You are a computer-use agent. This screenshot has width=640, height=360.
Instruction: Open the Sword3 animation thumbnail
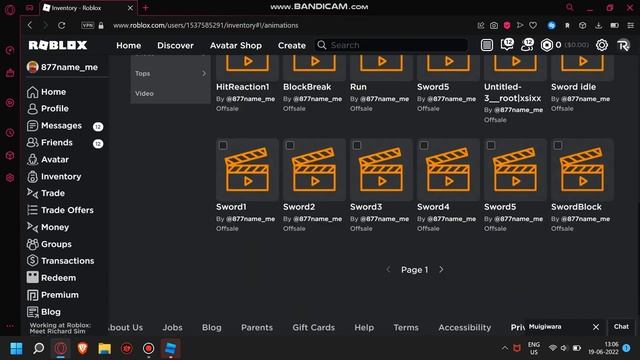[x=381, y=170]
